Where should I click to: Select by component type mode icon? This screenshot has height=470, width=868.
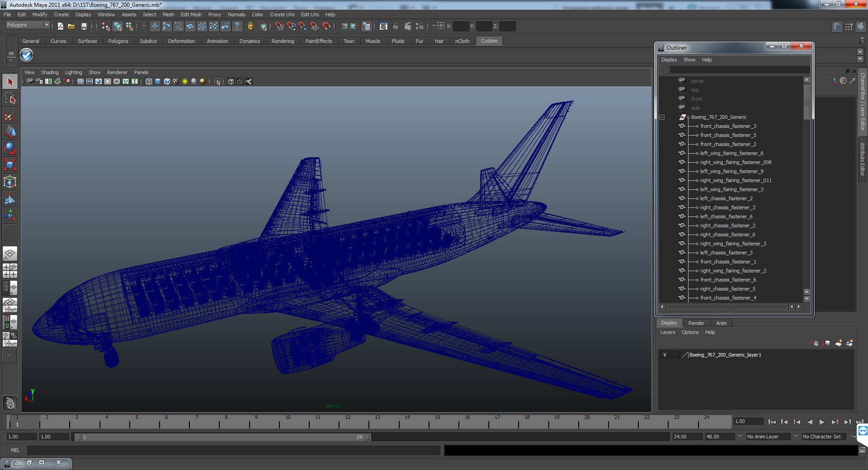[129, 26]
